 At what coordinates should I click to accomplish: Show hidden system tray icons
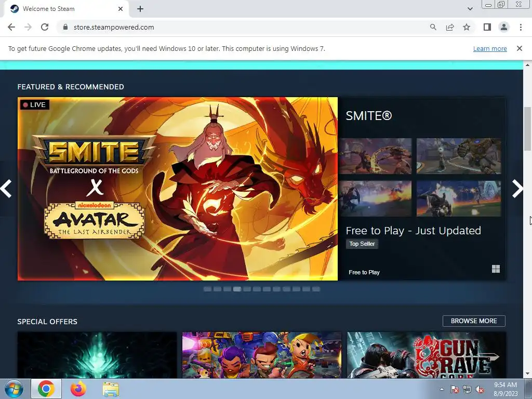(x=442, y=390)
